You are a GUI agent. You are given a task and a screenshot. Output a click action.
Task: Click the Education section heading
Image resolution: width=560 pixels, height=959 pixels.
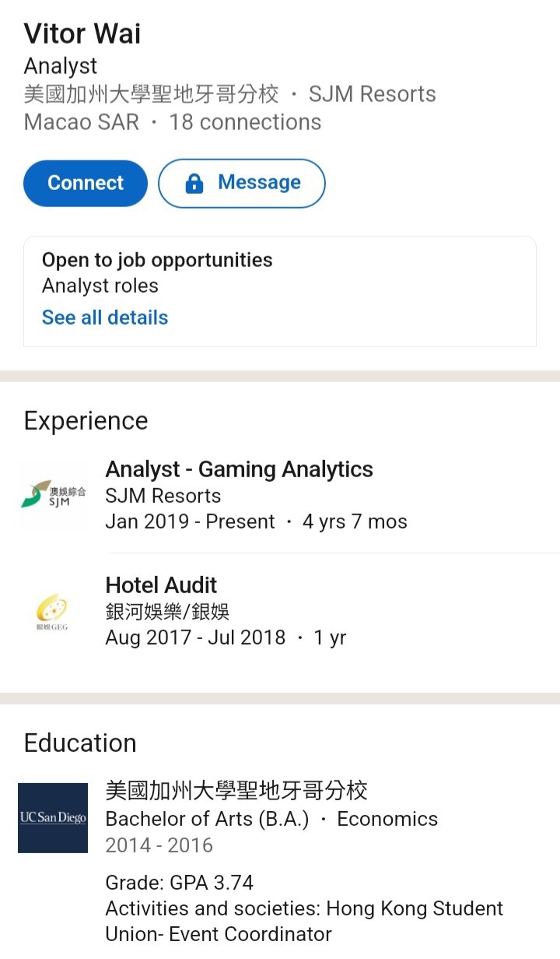(80, 743)
